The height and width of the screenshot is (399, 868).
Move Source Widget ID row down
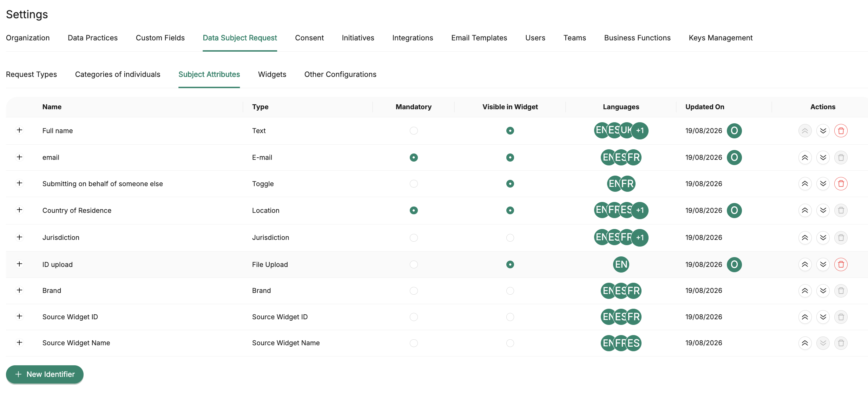coord(823,317)
